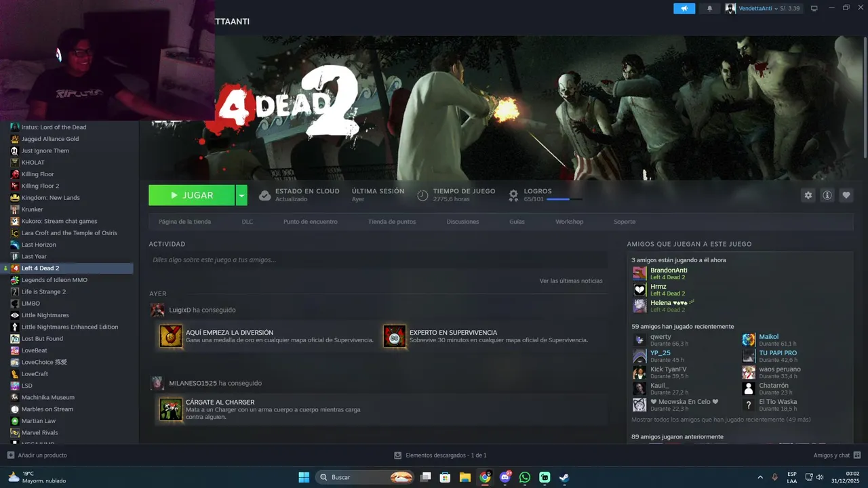Open Windows Start menu

pos(304,477)
